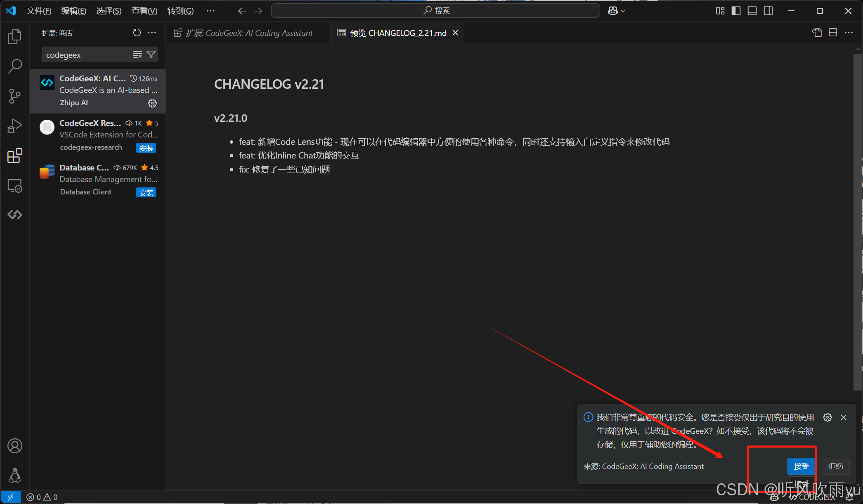Open the 查看(V) menu
863x504 pixels.
tap(144, 11)
